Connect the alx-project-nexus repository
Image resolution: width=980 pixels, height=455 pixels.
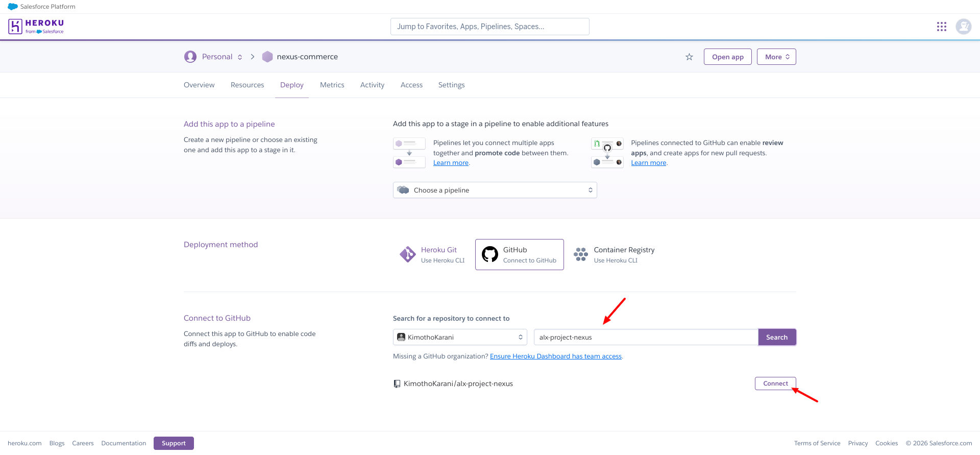click(x=775, y=384)
